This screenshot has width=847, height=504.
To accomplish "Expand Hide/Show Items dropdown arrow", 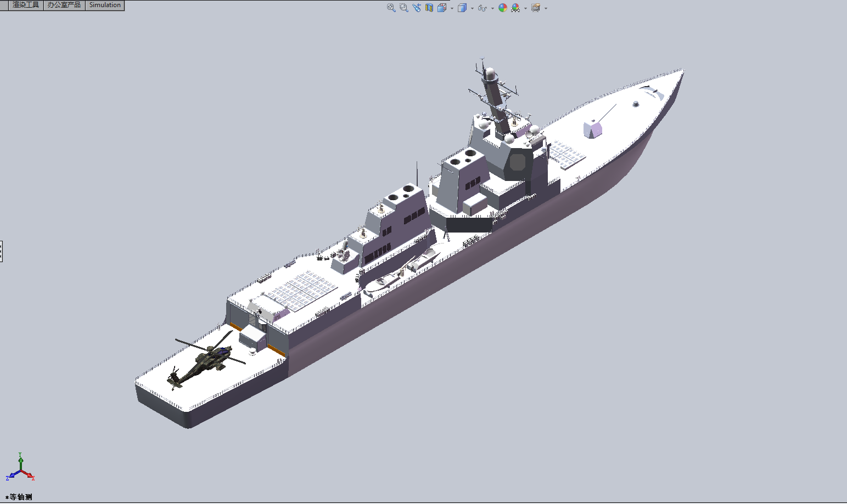I will (x=492, y=8).
